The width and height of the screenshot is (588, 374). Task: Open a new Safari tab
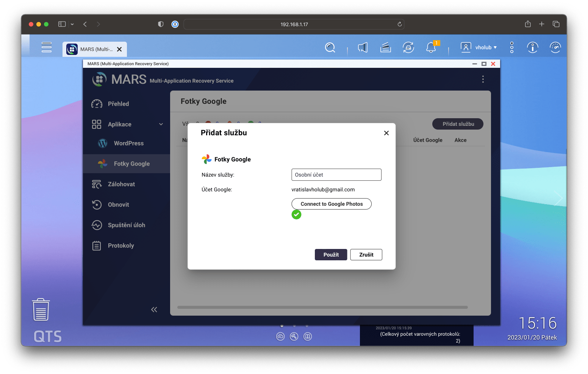tap(542, 24)
